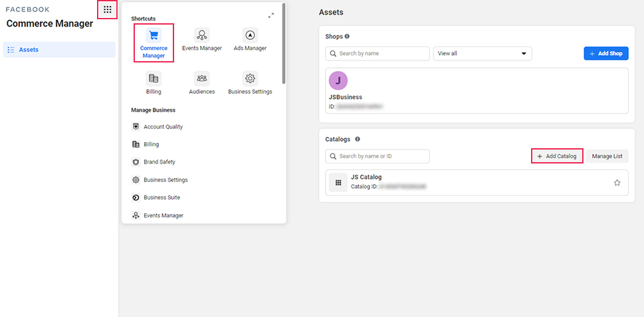Click the Catalogs info icon
Image resolution: width=644 pixels, height=317 pixels.
358,139
